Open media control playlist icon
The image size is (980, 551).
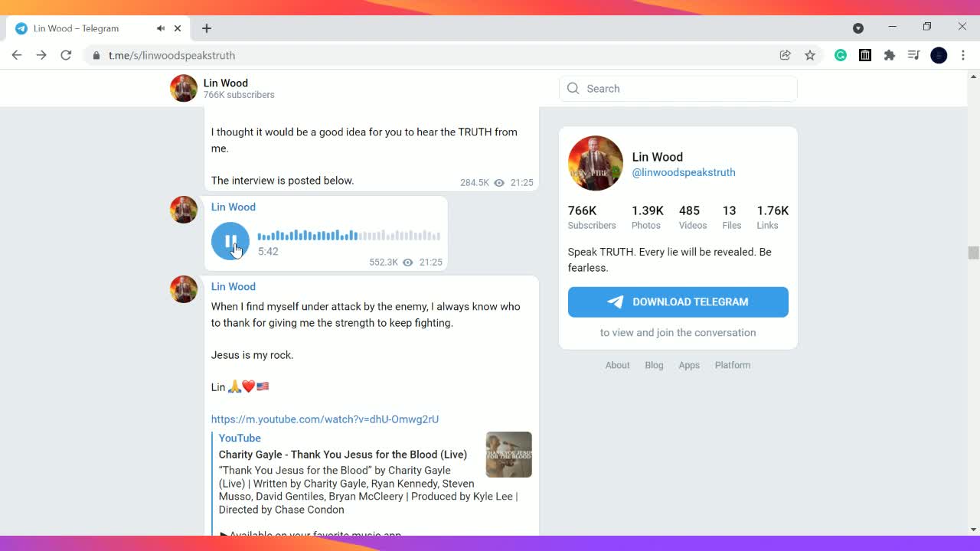click(x=914, y=55)
